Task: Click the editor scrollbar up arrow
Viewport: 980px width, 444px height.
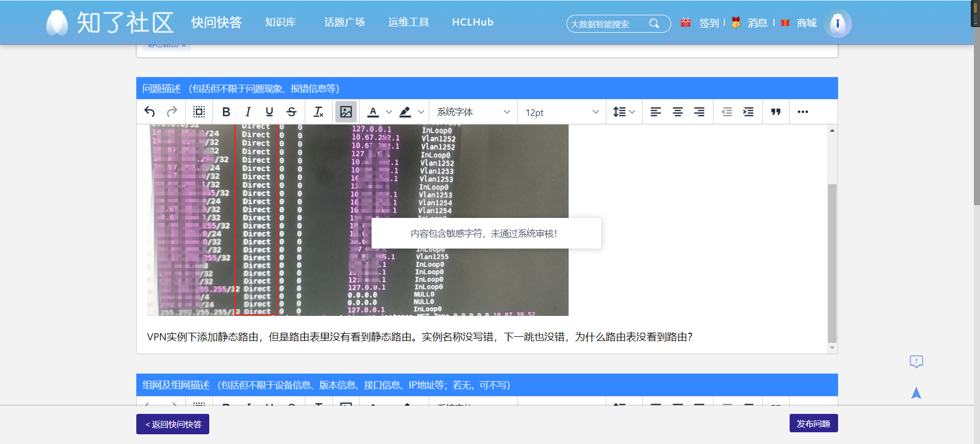Action: [x=832, y=131]
